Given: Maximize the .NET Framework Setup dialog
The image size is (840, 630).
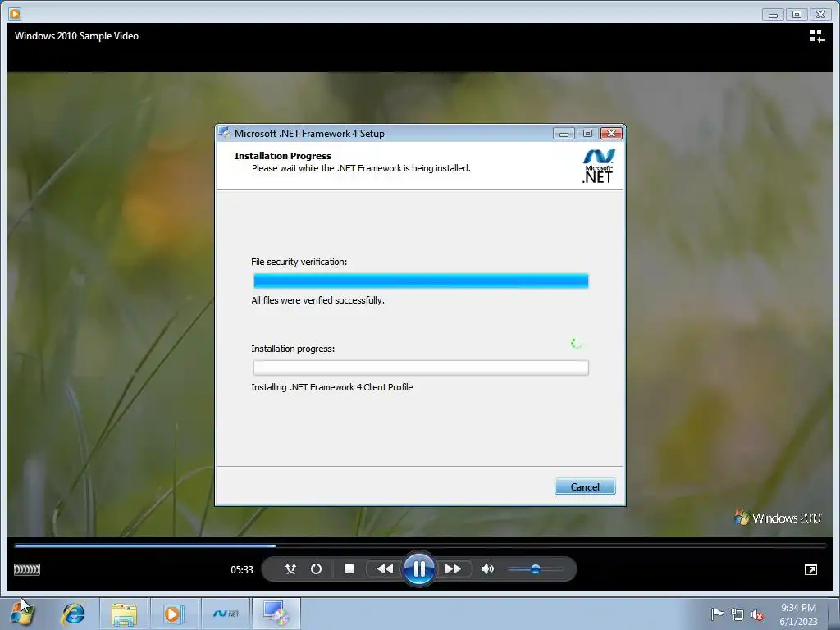Looking at the screenshot, I should 587,133.
